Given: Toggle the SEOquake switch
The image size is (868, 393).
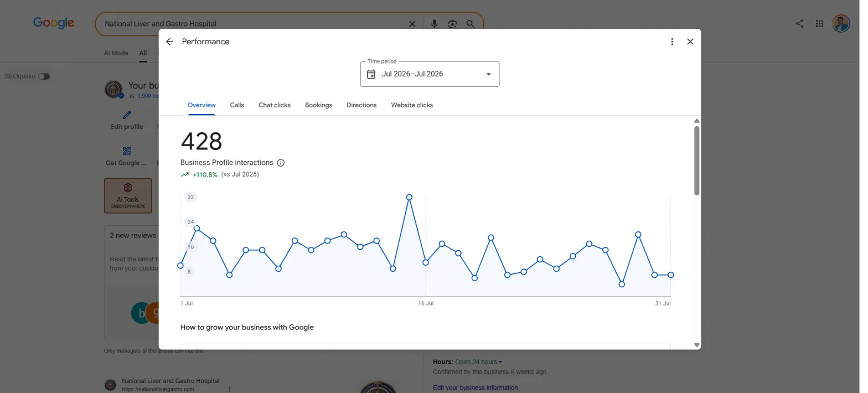Looking at the screenshot, I should pos(44,76).
